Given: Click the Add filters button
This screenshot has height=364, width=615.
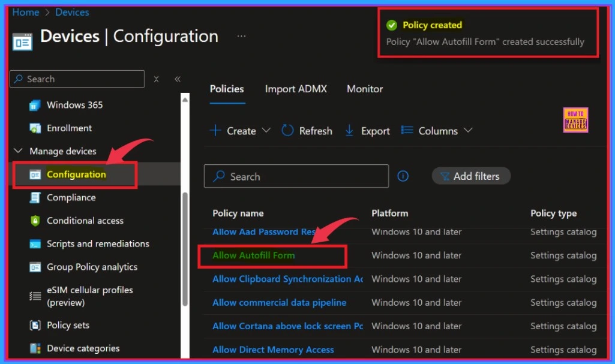Looking at the screenshot, I should pyautogui.click(x=471, y=176).
